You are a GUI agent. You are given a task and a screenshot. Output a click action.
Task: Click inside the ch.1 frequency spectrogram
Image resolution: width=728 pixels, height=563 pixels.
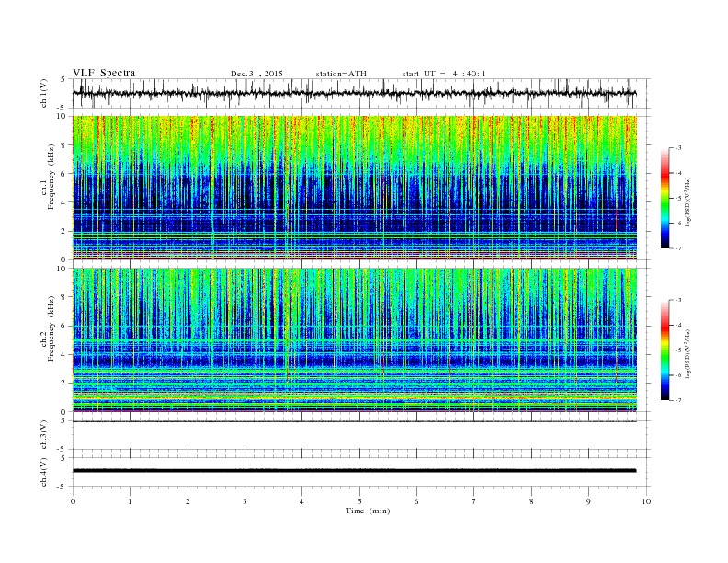pyautogui.click(x=355, y=187)
